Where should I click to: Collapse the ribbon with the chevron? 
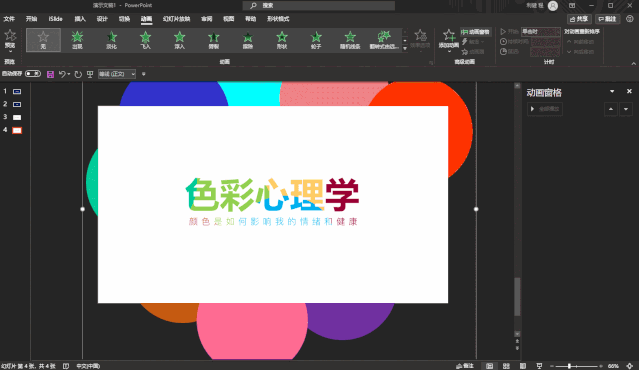click(x=633, y=64)
